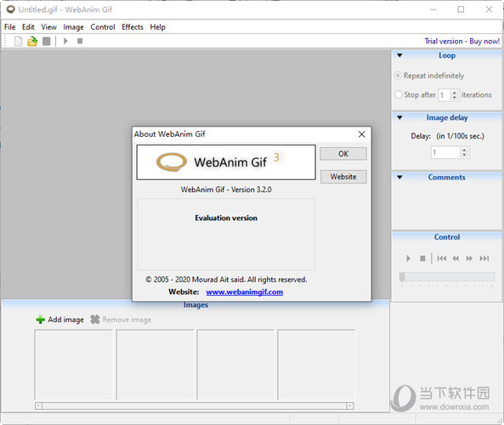Click the toolbar Play animation icon
The image size is (504, 425).
[x=65, y=41]
